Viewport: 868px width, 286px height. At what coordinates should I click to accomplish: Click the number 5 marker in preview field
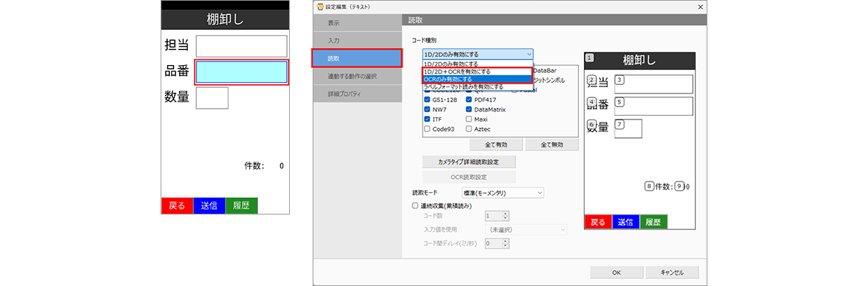[x=619, y=102]
